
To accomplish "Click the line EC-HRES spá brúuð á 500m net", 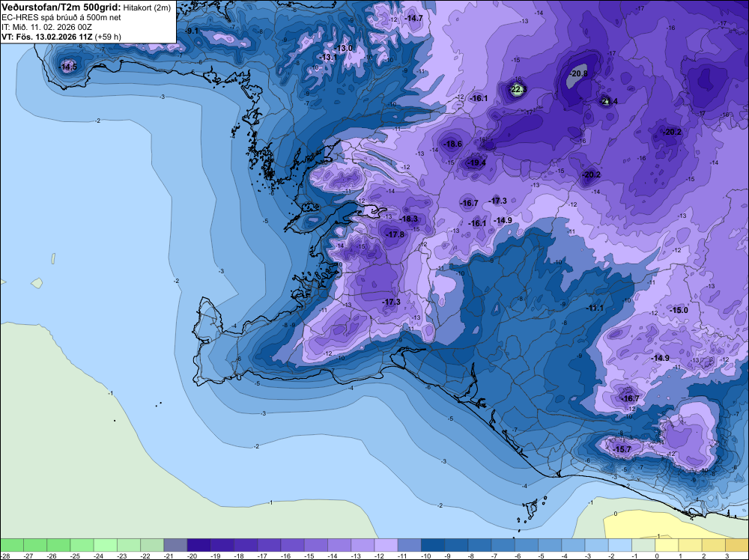I will point(61,18).
